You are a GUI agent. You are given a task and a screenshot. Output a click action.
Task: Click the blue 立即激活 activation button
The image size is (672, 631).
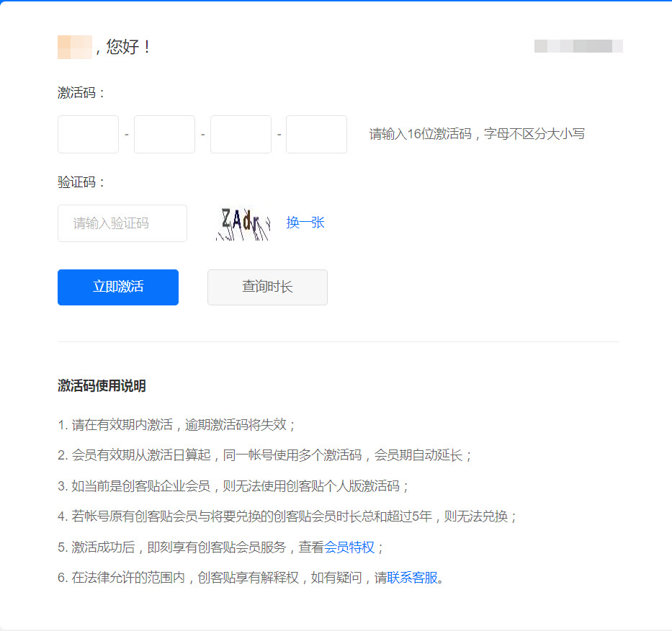point(117,287)
